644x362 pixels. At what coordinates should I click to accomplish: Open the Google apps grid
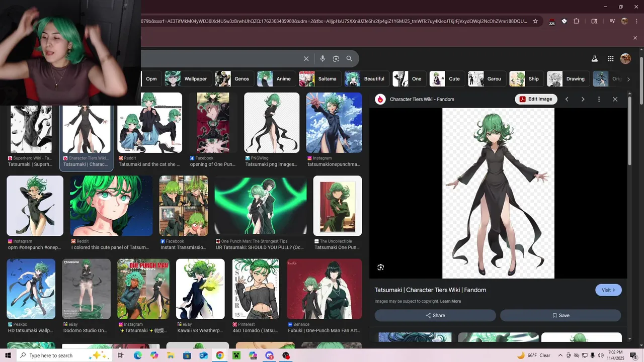pos(611,58)
